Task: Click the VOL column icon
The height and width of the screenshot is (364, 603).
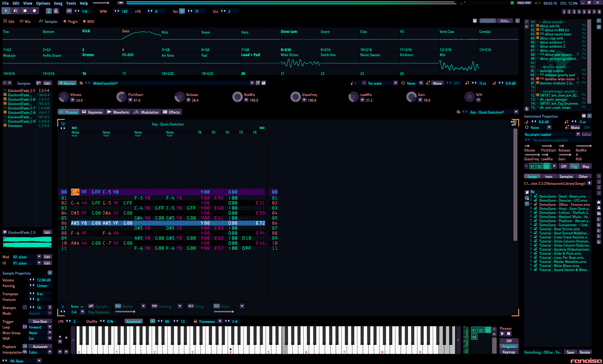Action: click(x=118, y=306)
